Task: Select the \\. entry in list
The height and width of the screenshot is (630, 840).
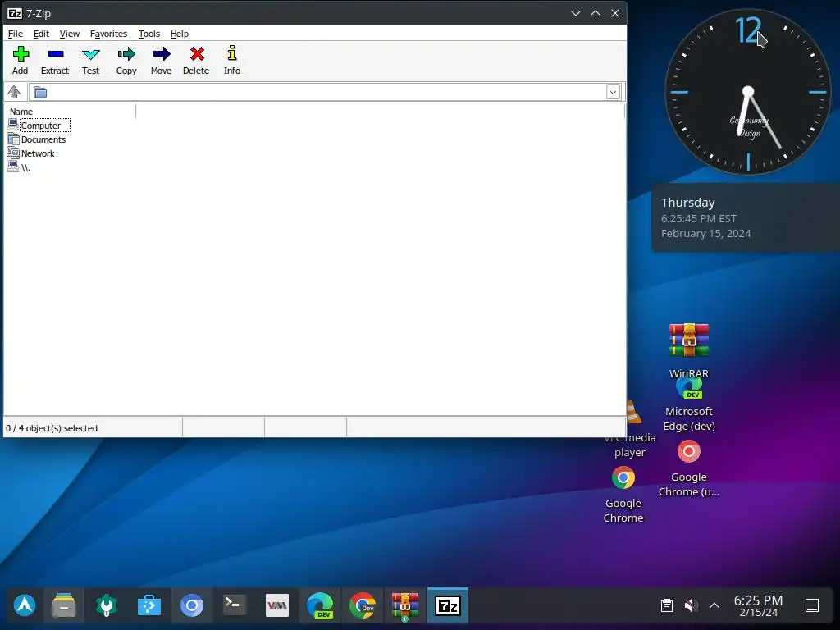Action: (x=25, y=167)
